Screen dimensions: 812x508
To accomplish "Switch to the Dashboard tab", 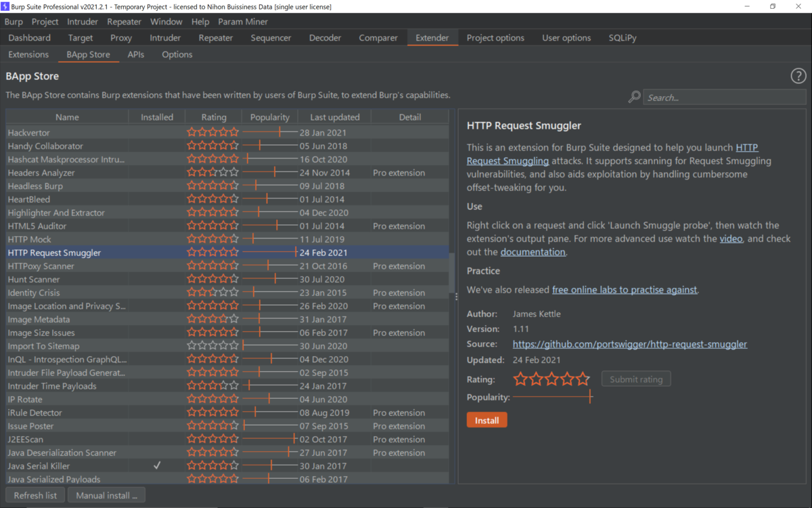I will [30, 38].
